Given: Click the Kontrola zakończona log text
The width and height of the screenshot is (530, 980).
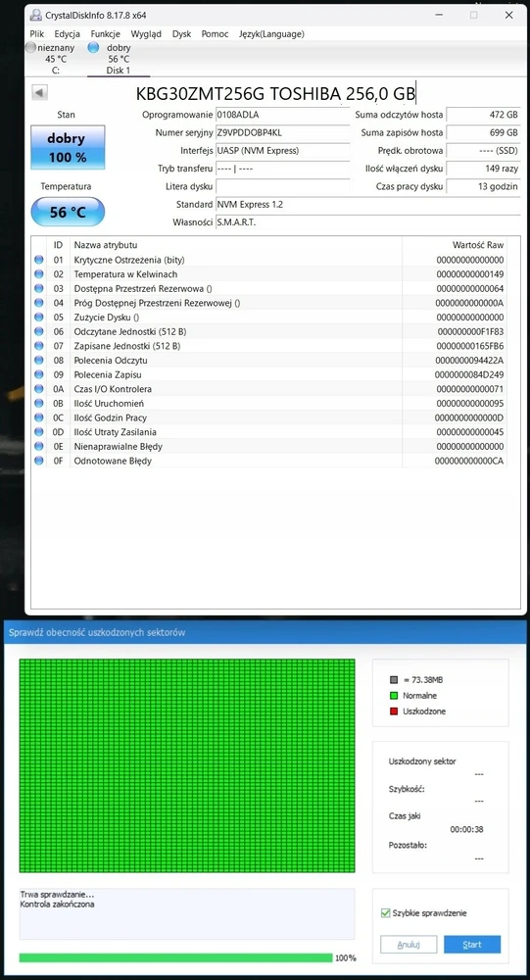Looking at the screenshot, I should [57, 904].
